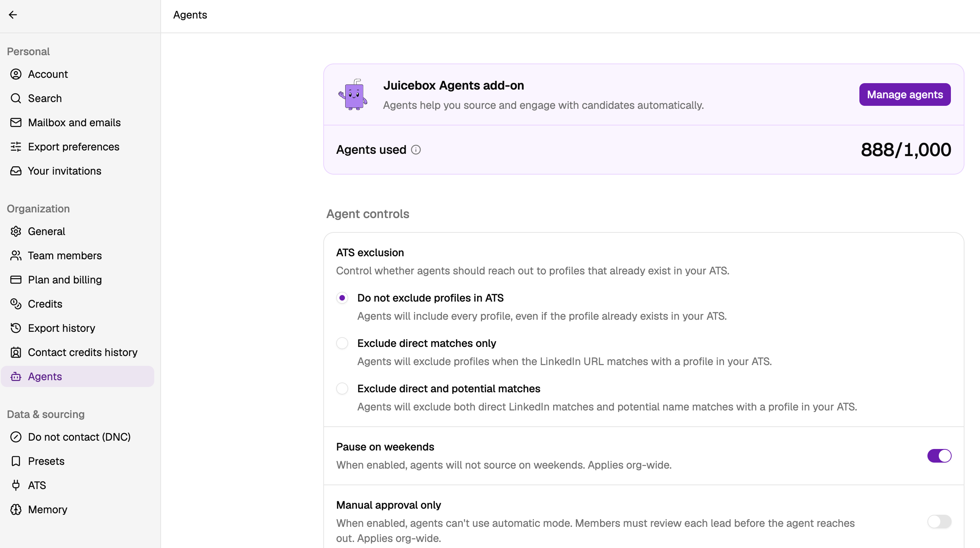Click the Do not contact ban icon
The width and height of the screenshot is (980, 548).
click(16, 437)
